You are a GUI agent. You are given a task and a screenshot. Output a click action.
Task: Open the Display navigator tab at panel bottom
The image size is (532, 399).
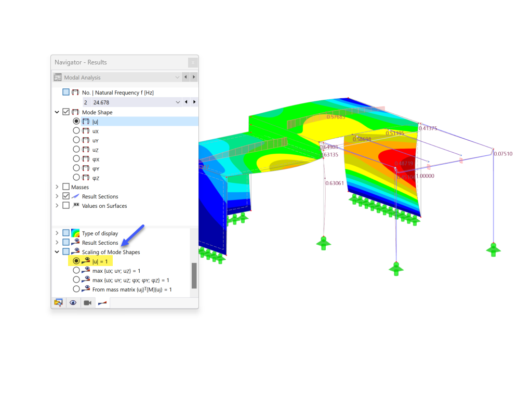coord(58,302)
